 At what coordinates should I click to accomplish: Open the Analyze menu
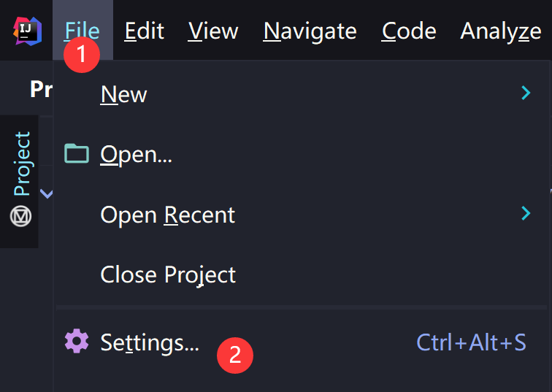coord(501,31)
